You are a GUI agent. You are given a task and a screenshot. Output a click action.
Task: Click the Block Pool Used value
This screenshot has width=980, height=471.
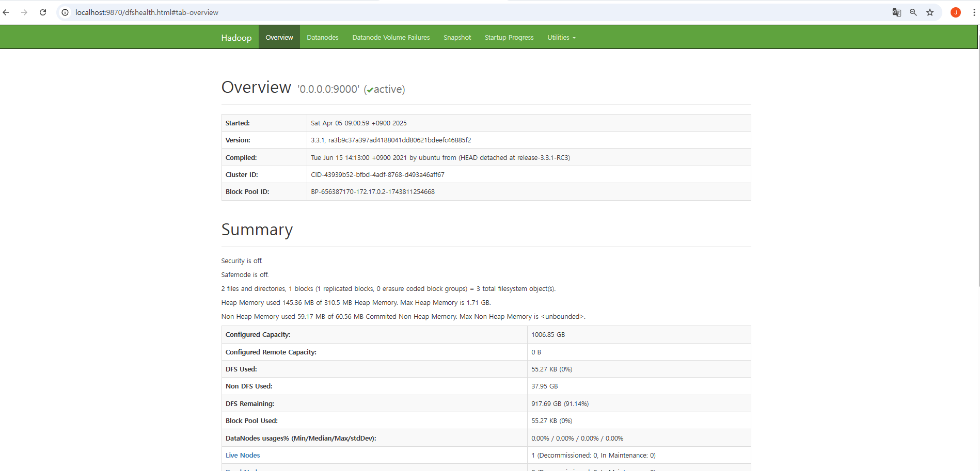pos(552,420)
